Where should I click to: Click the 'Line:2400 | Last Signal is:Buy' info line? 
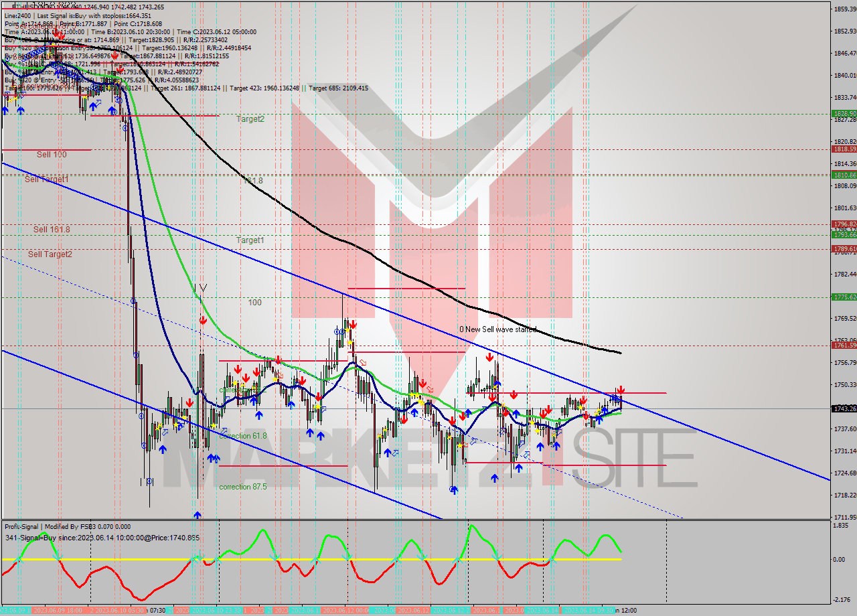[78, 15]
